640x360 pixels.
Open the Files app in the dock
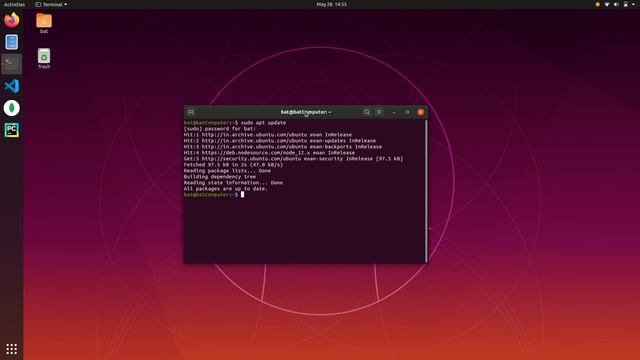tap(11, 42)
